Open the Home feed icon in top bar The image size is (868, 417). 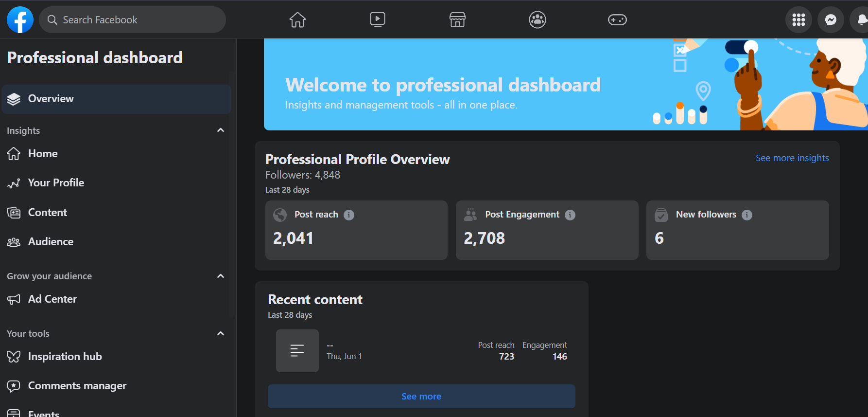297,20
